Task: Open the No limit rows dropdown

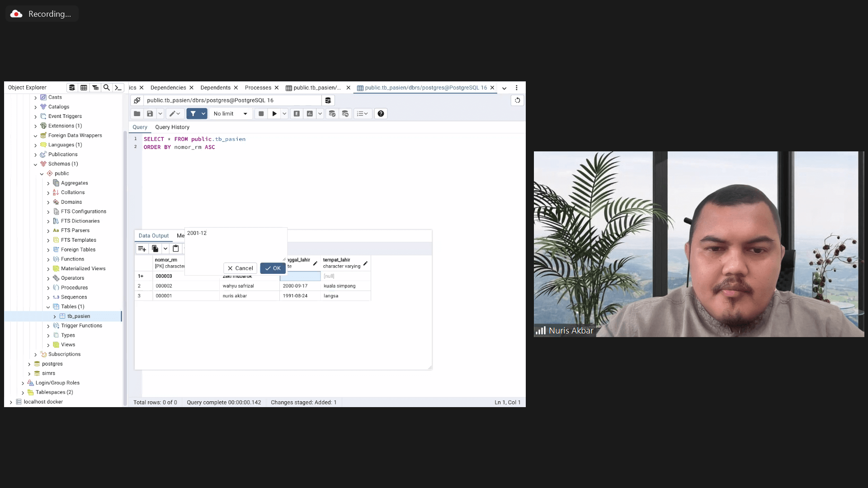Action: pyautogui.click(x=231, y=114)
